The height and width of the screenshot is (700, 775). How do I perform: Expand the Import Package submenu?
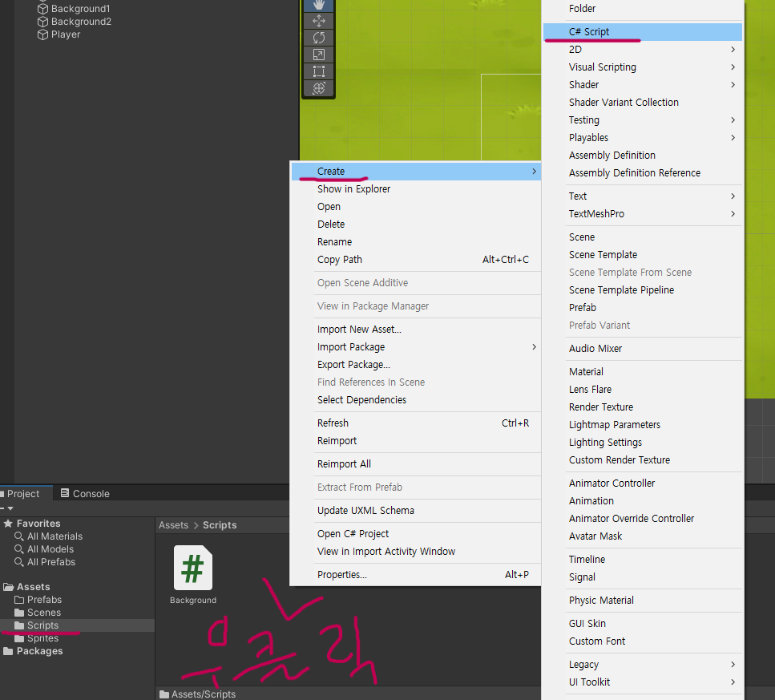coord(534,347)
